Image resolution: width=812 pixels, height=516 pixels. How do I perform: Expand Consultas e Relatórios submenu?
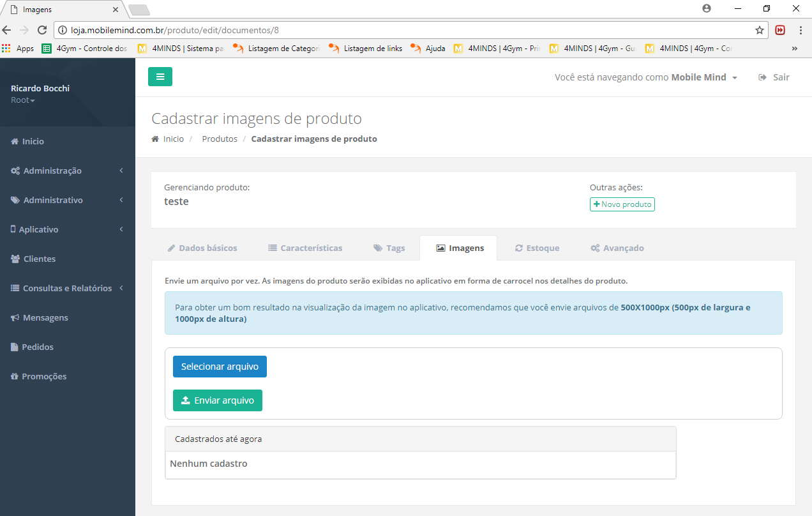67,289
